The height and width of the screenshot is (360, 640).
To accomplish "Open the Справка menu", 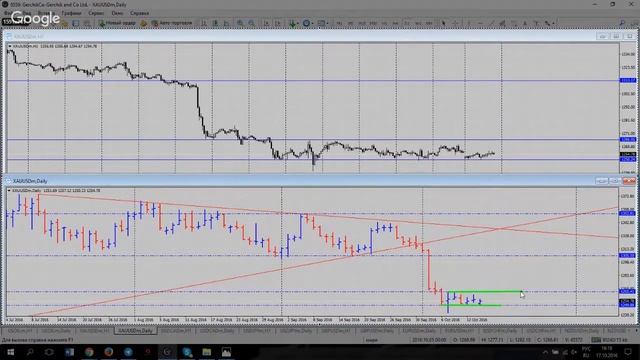I will tap(140, 13).
